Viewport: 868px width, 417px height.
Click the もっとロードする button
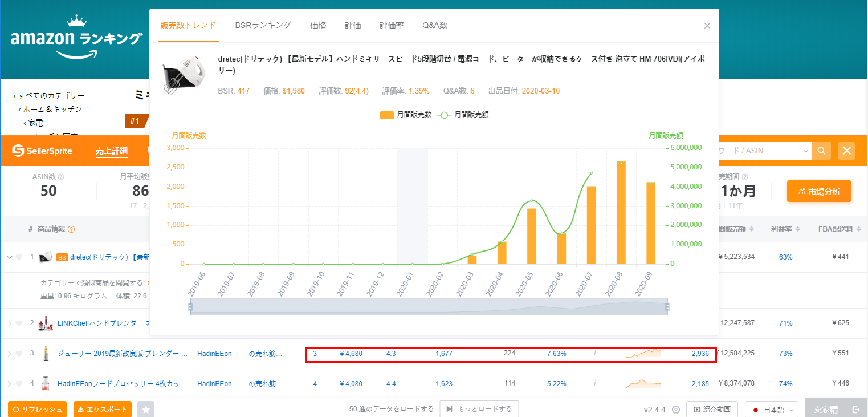(x=479, y=409)
